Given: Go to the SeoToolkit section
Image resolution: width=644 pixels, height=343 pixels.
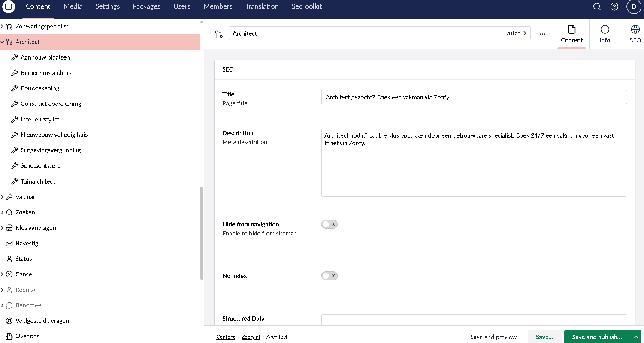Looking at the screenshot, I should pyautogui.click(x=307, y=6).
